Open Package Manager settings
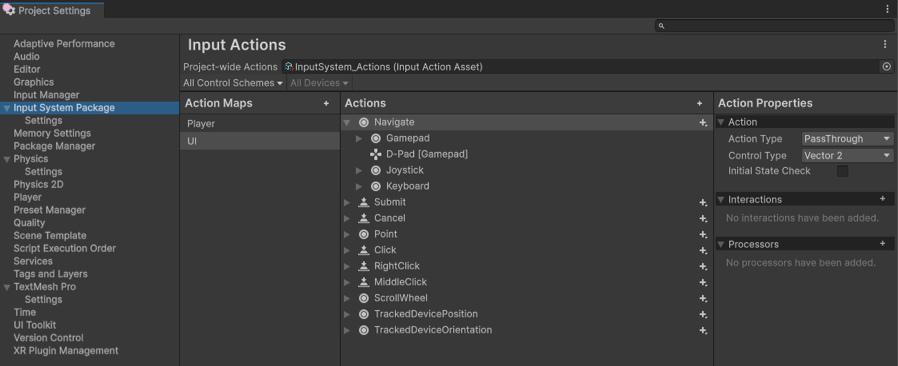This screenshot has height=366, width=898. coord(54,146)
